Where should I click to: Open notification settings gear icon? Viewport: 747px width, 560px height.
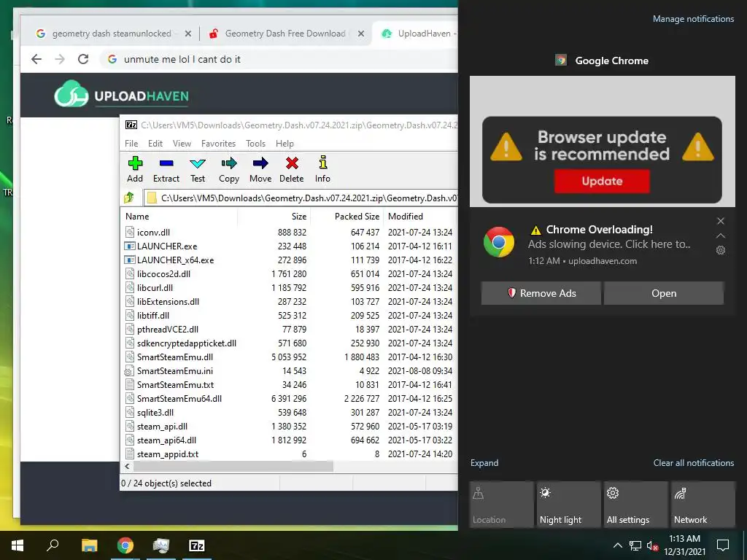(720, 250)
